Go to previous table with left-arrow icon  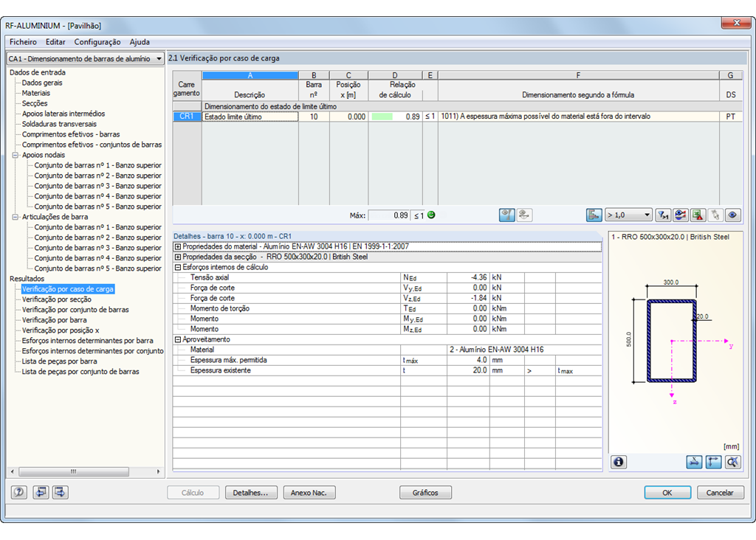click(41, 492)
